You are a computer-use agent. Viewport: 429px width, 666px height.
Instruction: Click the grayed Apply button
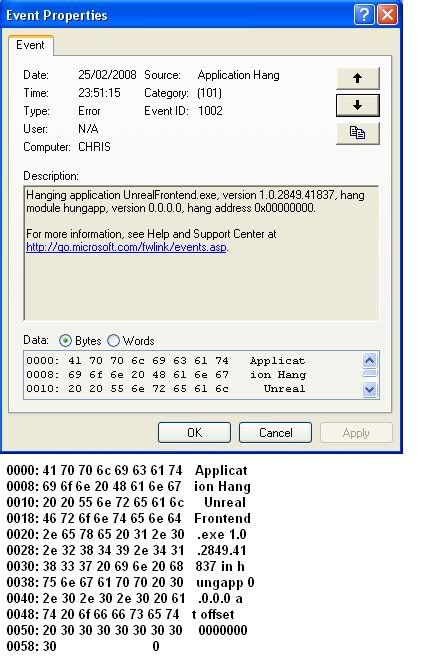(x=356, y=433)
